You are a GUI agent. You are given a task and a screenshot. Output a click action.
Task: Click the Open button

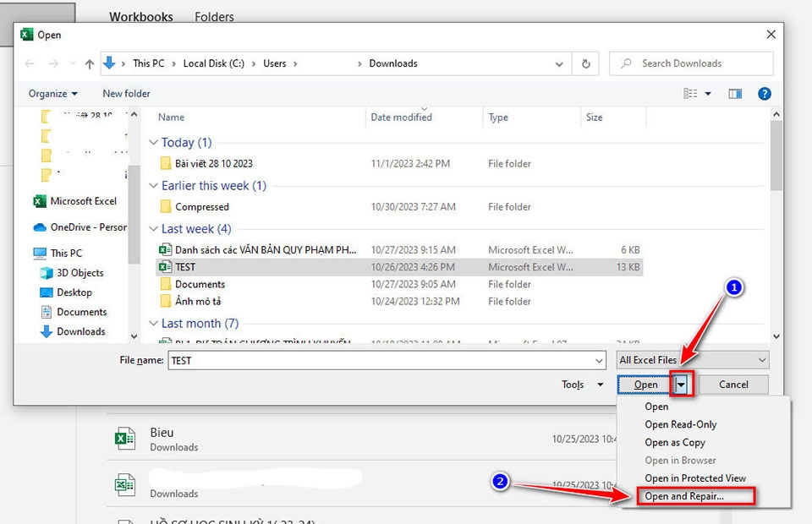645,385
